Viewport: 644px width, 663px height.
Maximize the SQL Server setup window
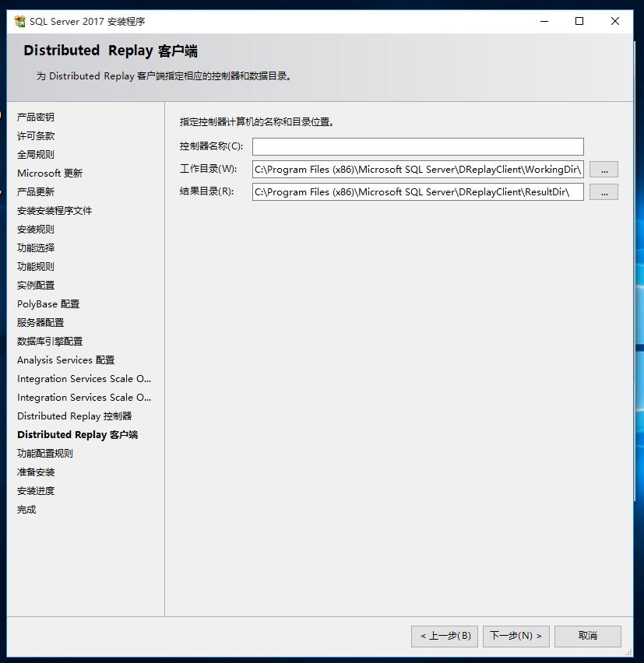[x=579, y=21]
